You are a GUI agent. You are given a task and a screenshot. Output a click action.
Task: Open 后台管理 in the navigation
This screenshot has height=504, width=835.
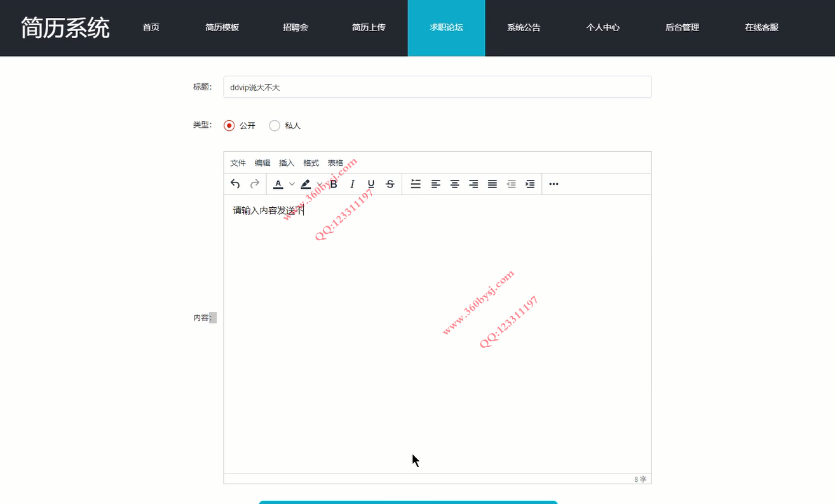pos(682,28)
